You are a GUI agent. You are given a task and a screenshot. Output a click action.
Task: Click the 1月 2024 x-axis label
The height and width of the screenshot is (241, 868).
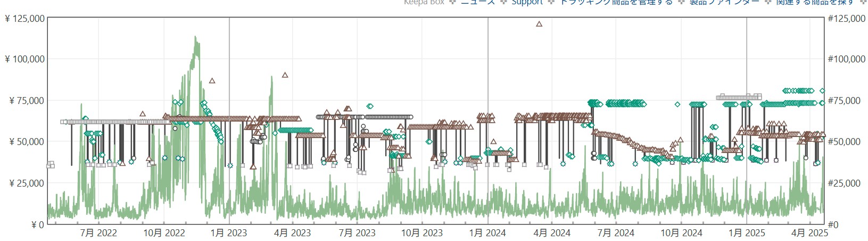pos(487,233)
